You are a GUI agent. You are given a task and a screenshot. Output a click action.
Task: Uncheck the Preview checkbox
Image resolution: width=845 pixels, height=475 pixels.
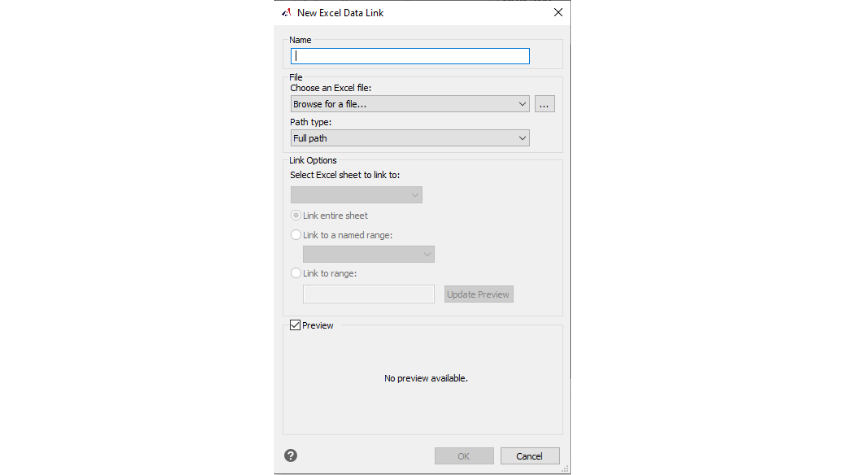[x=295, y=325]
